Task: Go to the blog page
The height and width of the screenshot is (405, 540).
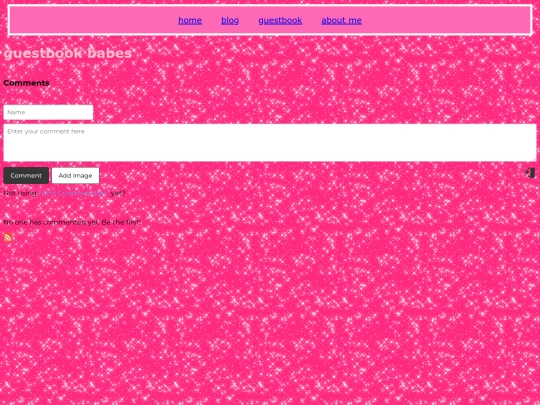Action: (x=230, y=20)
